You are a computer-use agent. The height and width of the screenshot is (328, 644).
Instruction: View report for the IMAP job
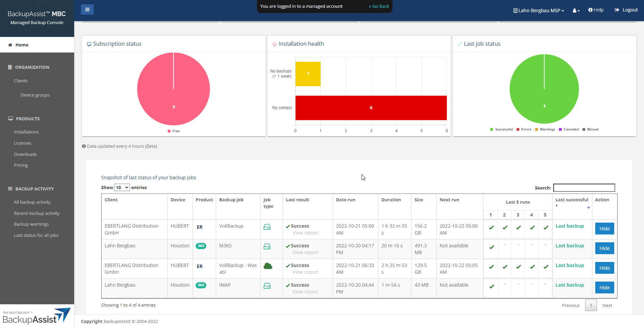305,292
